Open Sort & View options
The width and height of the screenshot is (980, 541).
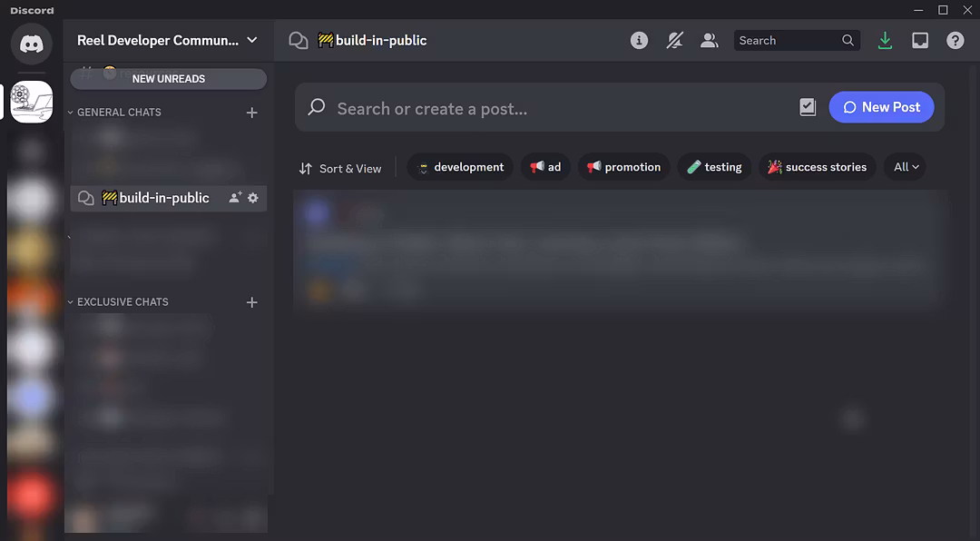(340, 168)
